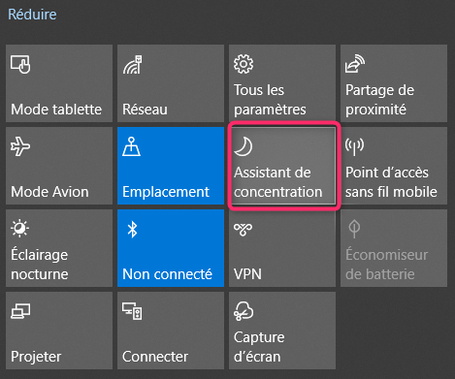Click the Économiseur de batterie tile

click(x=394, y=248)
